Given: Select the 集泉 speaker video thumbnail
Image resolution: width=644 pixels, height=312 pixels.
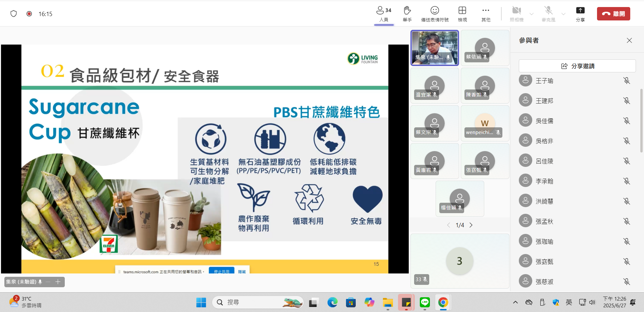Looking at the screenshot, I should [435, 48].
